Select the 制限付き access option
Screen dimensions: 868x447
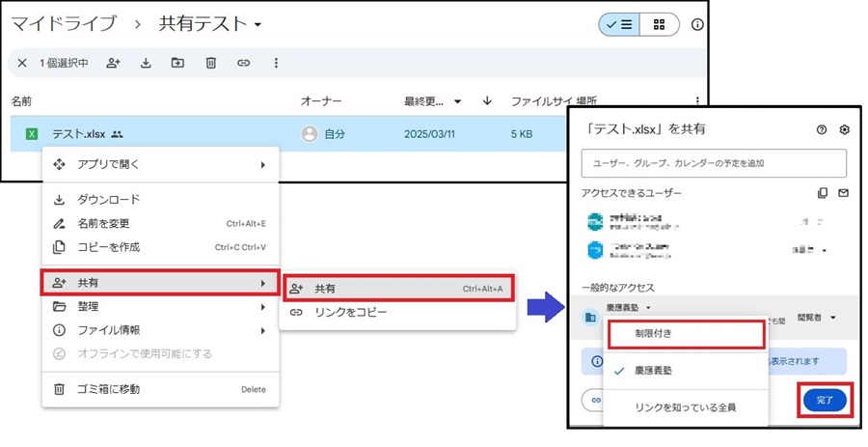click(x=687, y=333)
